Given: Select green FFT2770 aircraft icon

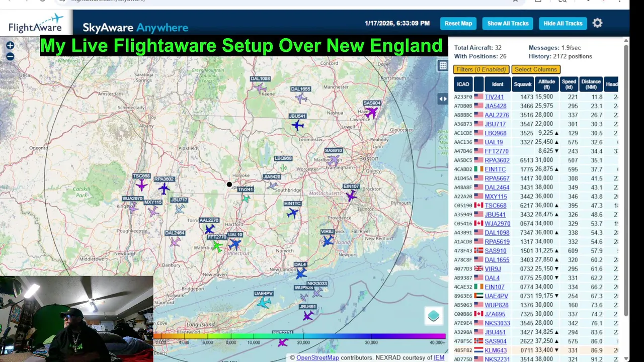Looking at the screenshot, I should (217, 246).
